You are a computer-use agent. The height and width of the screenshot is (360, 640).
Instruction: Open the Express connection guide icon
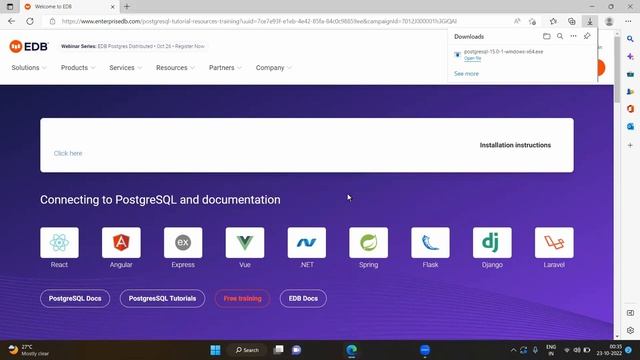(183, 242)
